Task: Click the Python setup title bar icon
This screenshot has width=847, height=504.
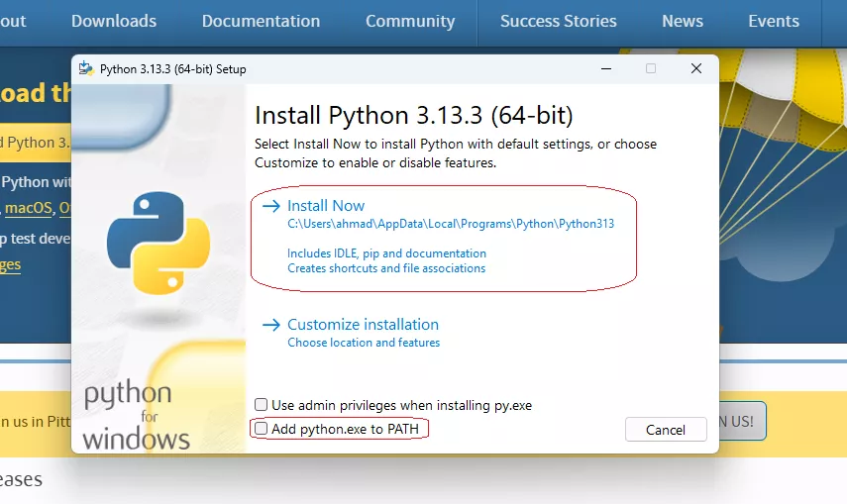Action: [86, 68]
